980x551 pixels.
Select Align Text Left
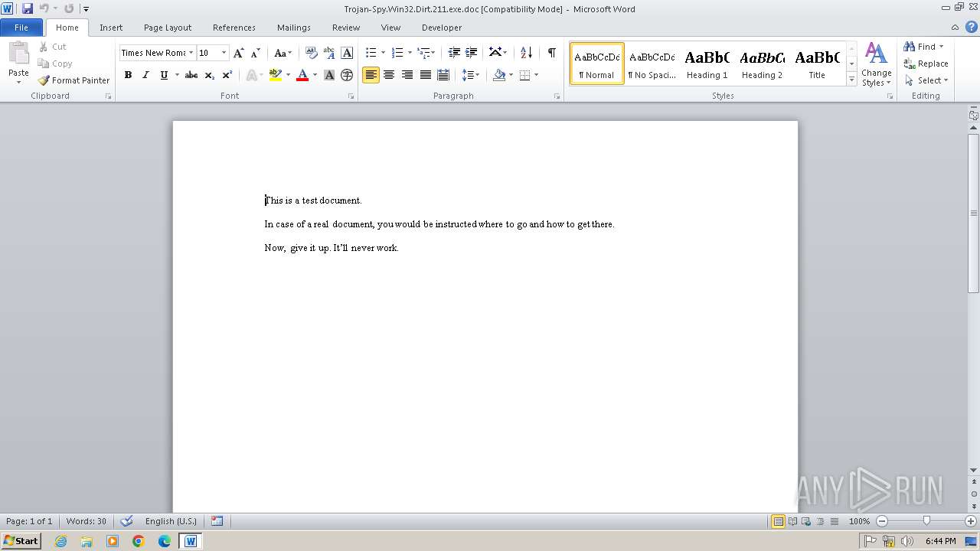(x=371, y=75)
